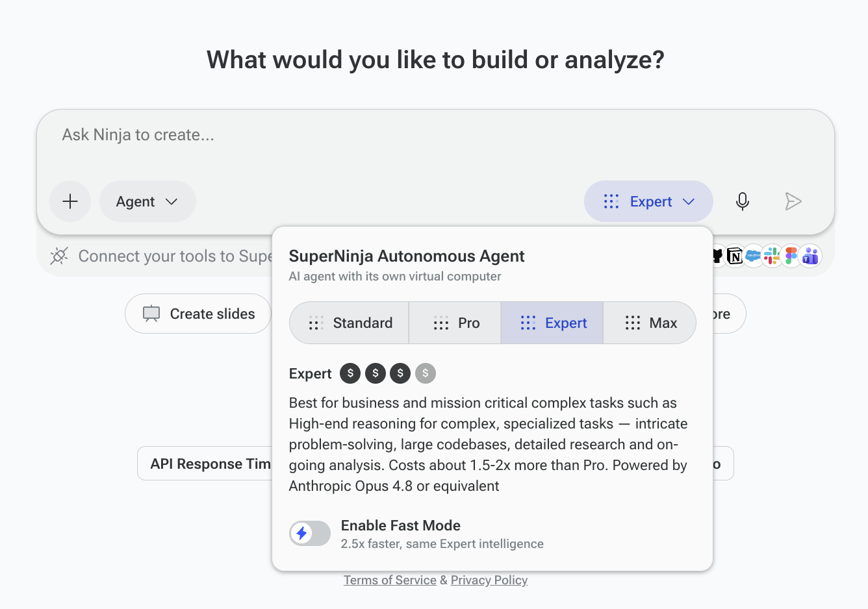Click the SuperNinja Autonomous Agent title
This screenshot has width=868, height=609.
point(407,256)
